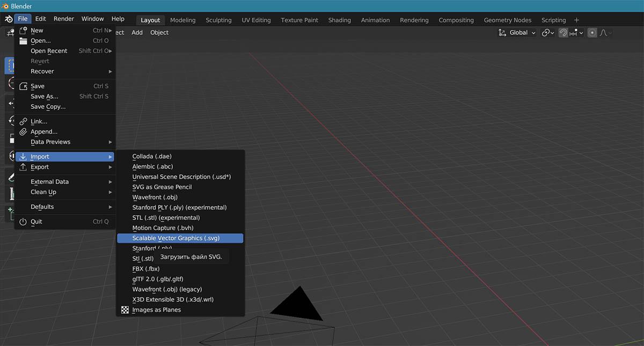Screen dimensions: 644x346
Task: Open the File menu
Action: [23, 19]
